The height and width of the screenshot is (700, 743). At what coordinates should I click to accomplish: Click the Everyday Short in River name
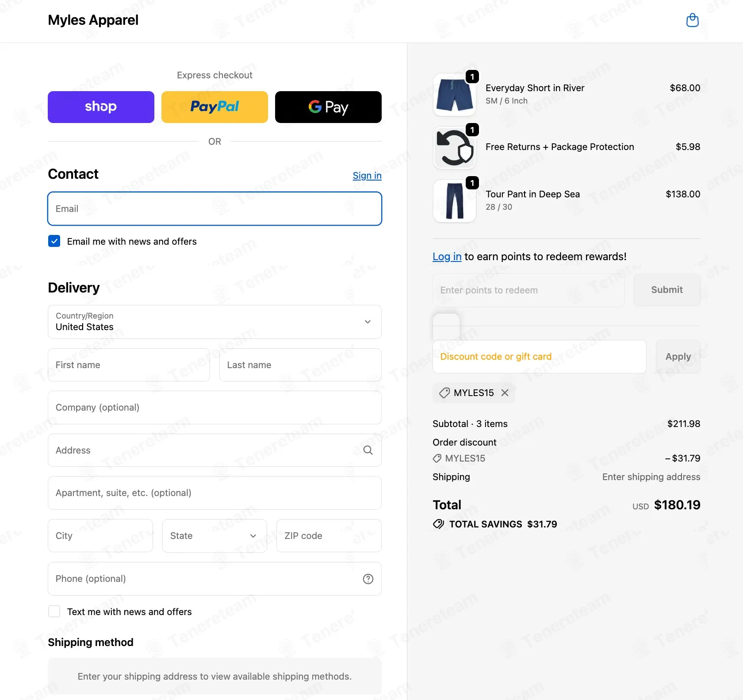(x=535, y=88)
